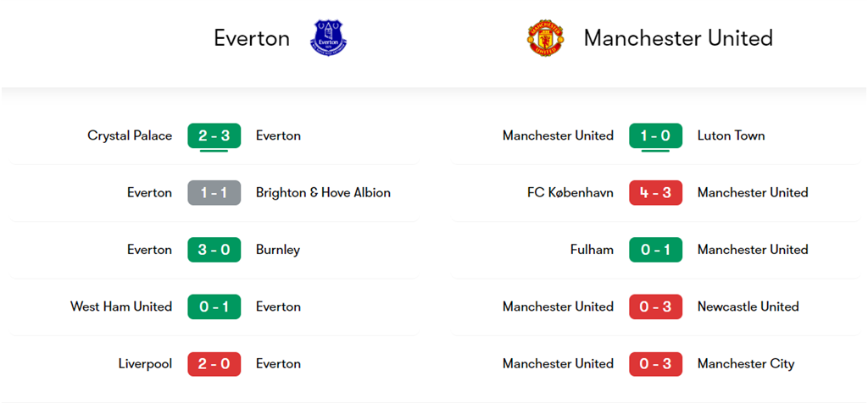Select the Luton Town team name
This screenshot has width=868, height=403.
[x=731, y=135]
